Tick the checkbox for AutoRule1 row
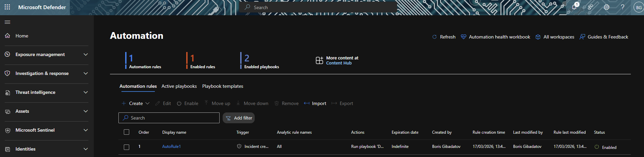This screenshot has height=157, width=644. 127,147
